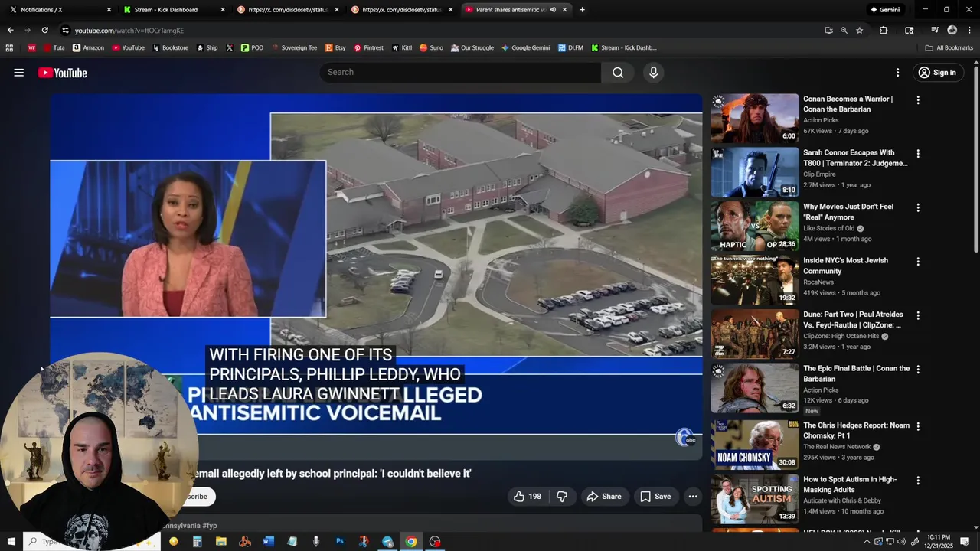Viewport: 980px width, 551px height.
Task: Click the YouTube search input field
Action: [x=460, y=72]
